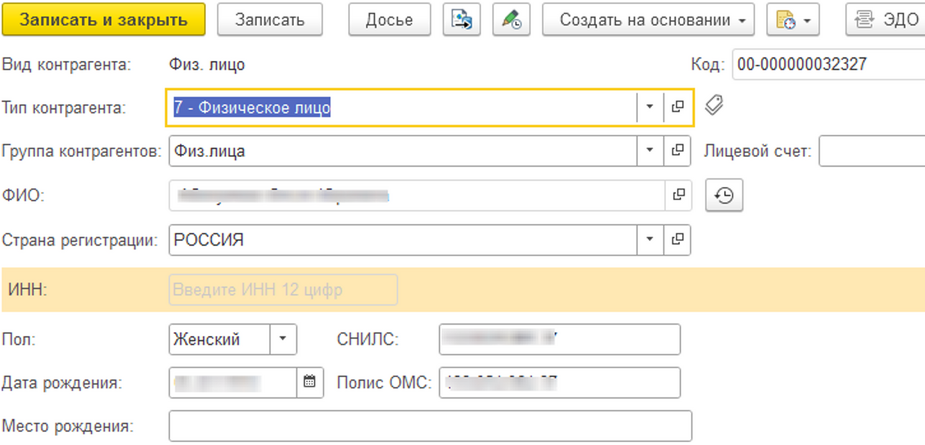
Task: Expand the Пол dropdown showing Женский
Action: click(282, 339)
